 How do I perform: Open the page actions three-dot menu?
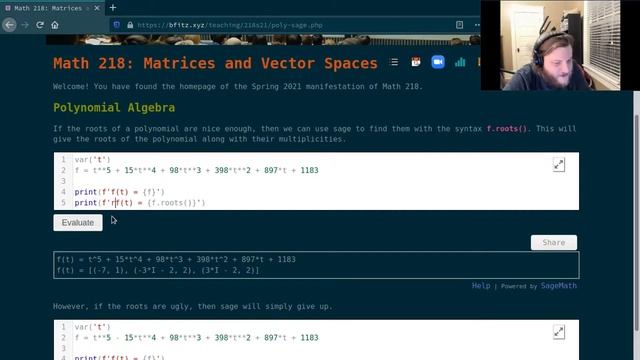tap(477, 25)
